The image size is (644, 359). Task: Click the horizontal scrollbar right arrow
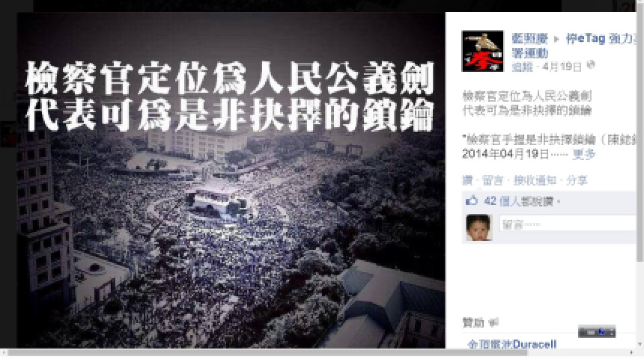(631, 353)
